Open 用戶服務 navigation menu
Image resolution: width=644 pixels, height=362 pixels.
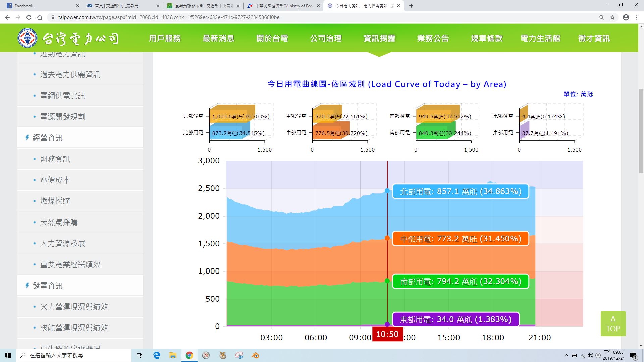click(x=165, y=38)
